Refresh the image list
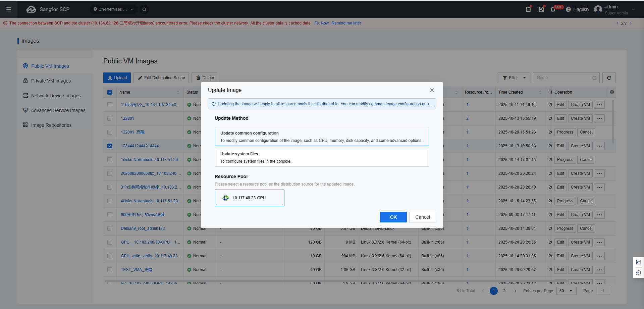Screen dimensions: 644x309 click(609, 78)
